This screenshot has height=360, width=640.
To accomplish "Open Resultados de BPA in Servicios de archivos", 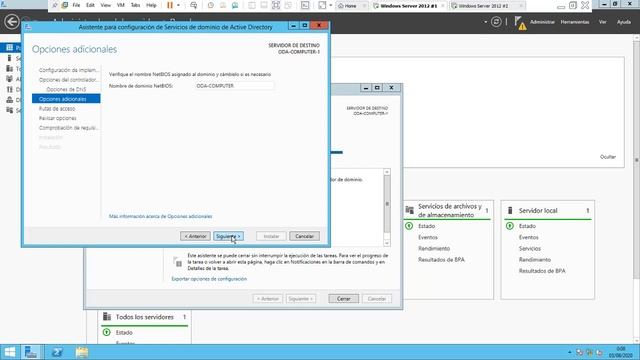I will (441, 260).
